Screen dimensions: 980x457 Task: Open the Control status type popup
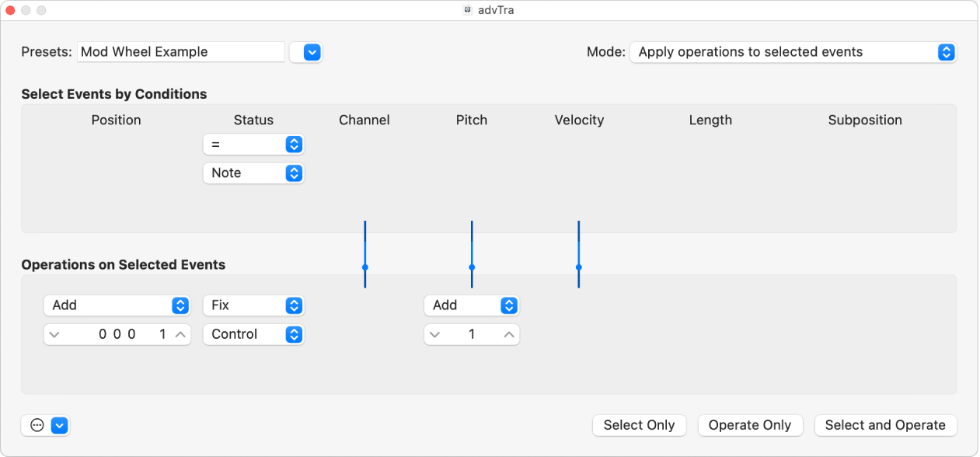(253, 334)
